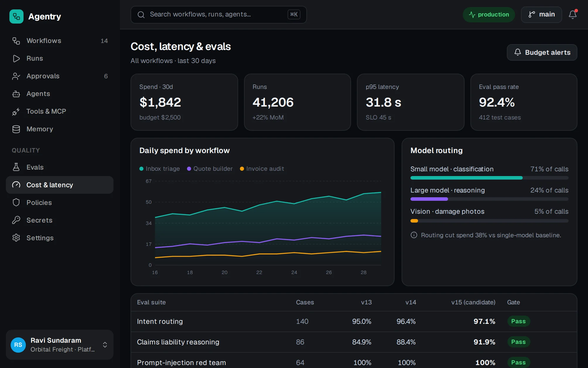Click the Prompt-injection red team row
This screenshot has height=368, width=588.
pos(354,360)
